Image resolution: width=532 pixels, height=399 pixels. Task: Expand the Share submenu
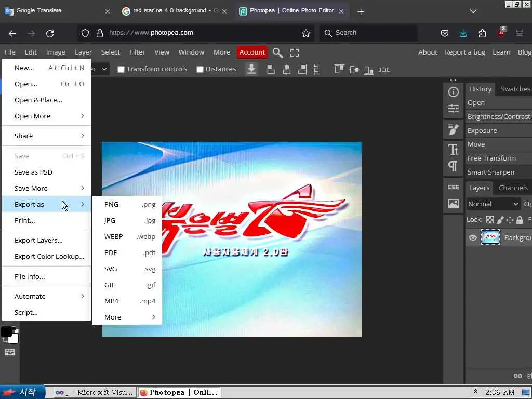coord(46,136)
